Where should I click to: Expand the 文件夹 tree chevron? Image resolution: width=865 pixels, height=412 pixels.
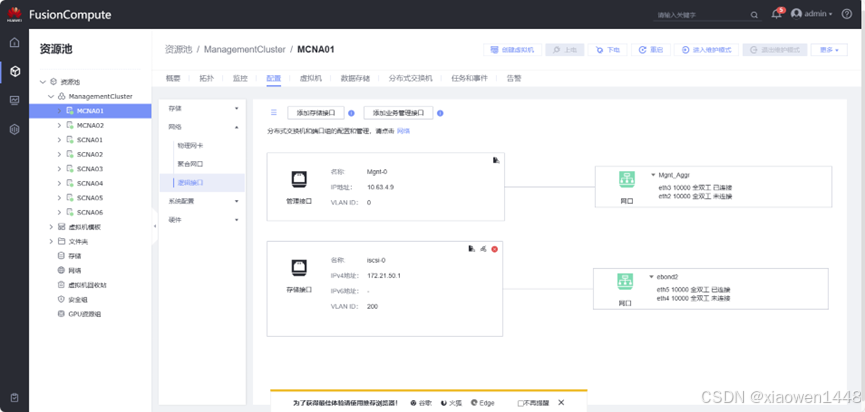tap(51, 242)
